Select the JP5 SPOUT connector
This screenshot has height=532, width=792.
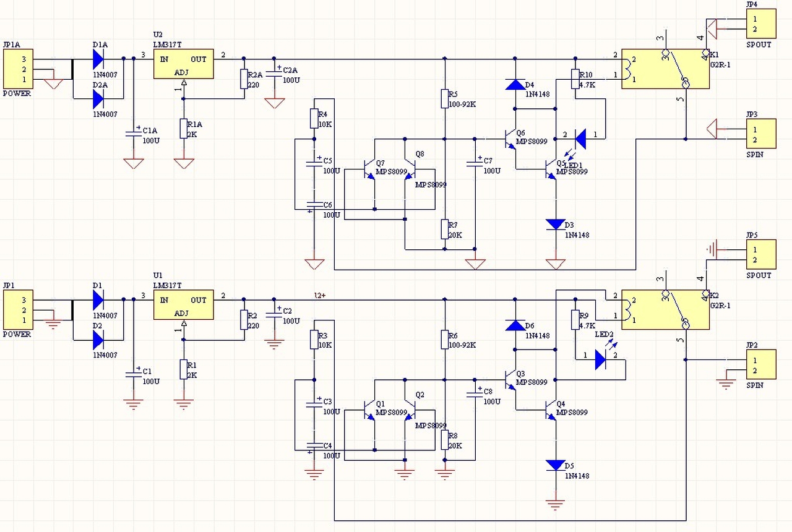pos(760,255)
